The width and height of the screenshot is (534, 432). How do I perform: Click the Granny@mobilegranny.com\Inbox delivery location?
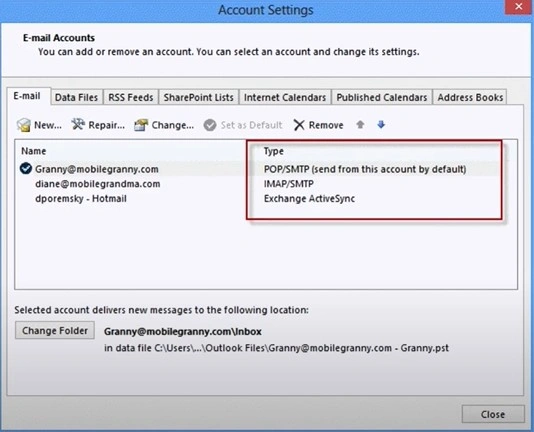tap(183, 331)
